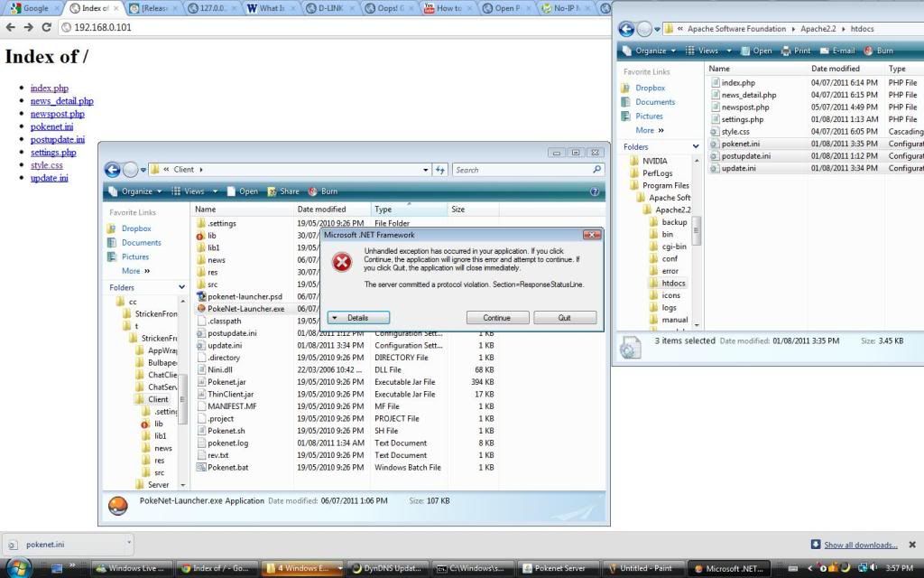Click the help question mark icon in the Client window

point(595,191)
